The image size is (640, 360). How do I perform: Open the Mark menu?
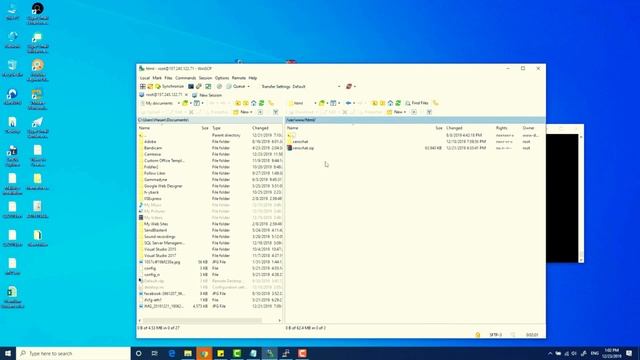157,78
